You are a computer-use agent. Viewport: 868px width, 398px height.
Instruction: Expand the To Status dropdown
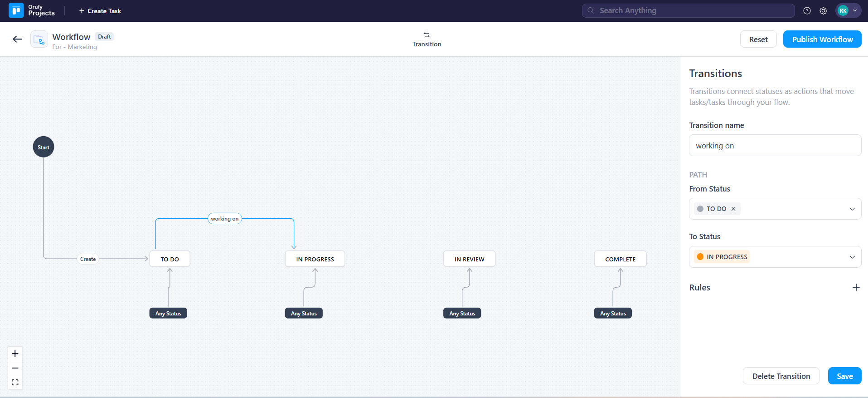852,257
